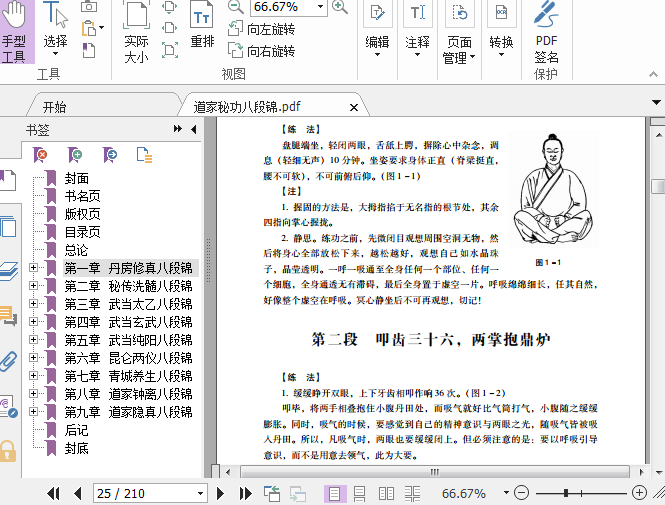Zoom out with the magnifier minus icon
Screen dimensions: 665x505
point(235,6)
